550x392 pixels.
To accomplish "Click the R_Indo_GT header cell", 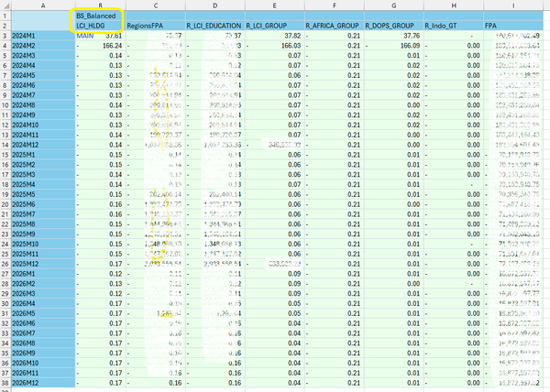I will point(453,27).
